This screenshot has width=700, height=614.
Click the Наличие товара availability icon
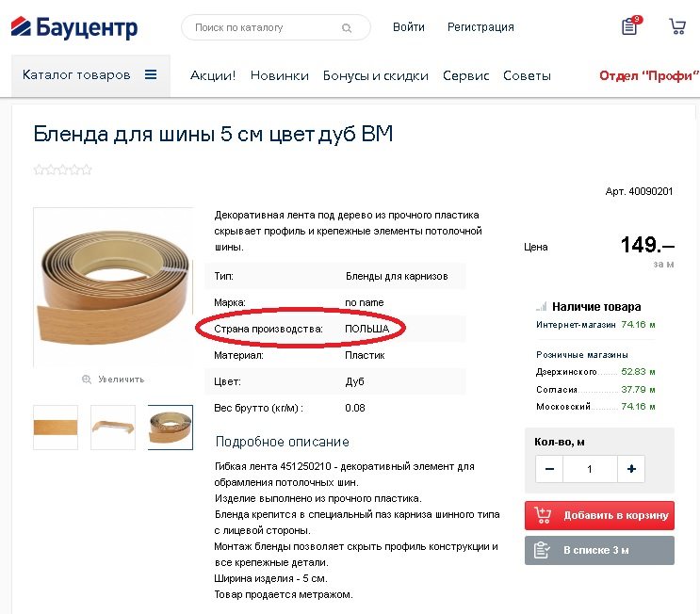point(542,307)
